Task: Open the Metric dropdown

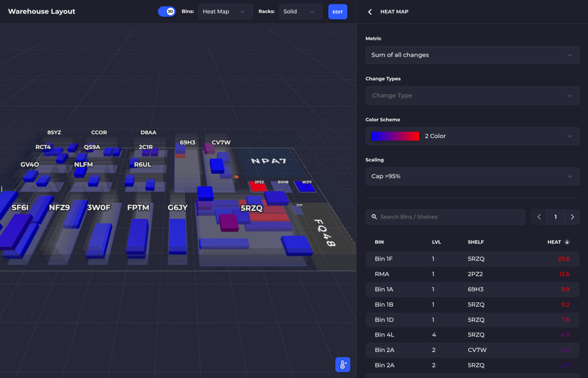Action: [x=472, y=55]
